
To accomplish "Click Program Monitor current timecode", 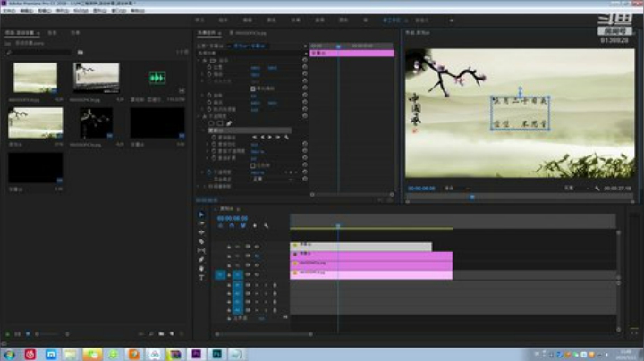I will (421, 189).
